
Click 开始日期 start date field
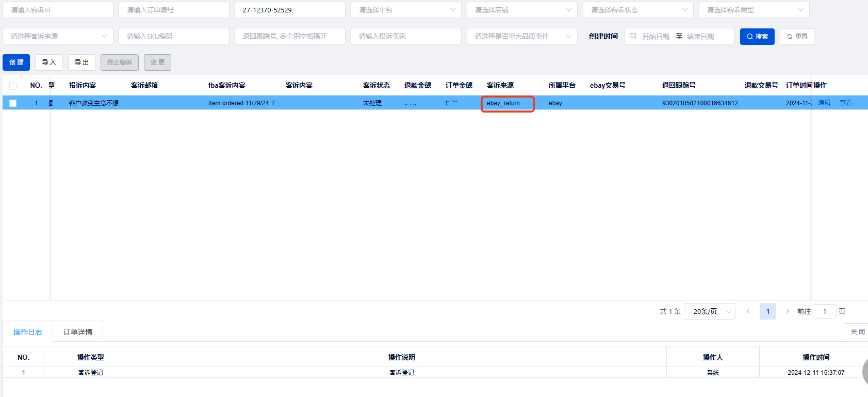point(656,37)
